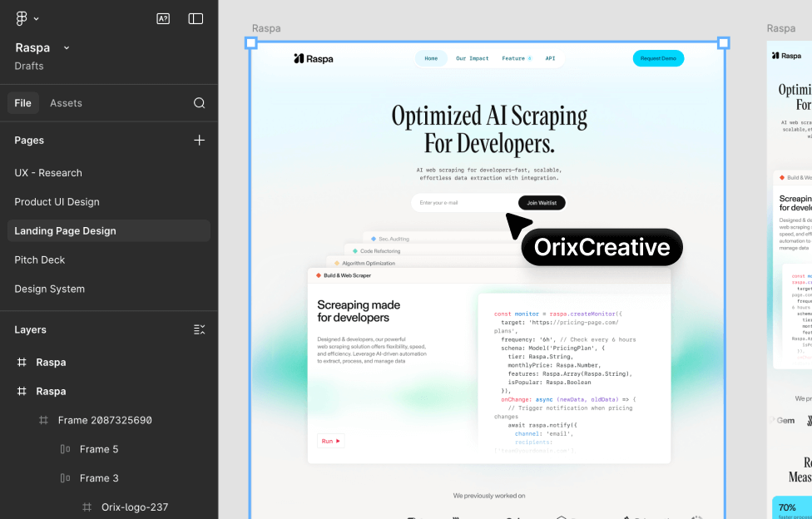Select the Landing Page Design page
The width and height of the screenshot is (812, 519).
109,230
